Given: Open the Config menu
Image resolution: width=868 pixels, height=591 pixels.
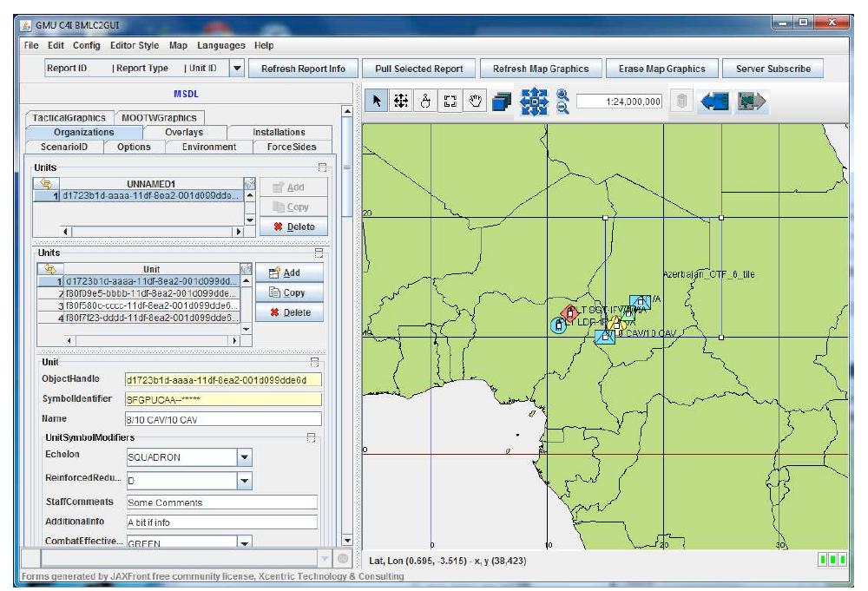Looking at the screenshot, I should 86,45.
